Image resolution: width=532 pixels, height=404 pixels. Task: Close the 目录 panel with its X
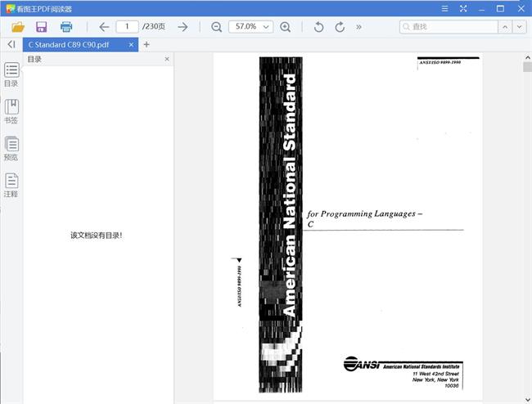(x=167, y=60)
